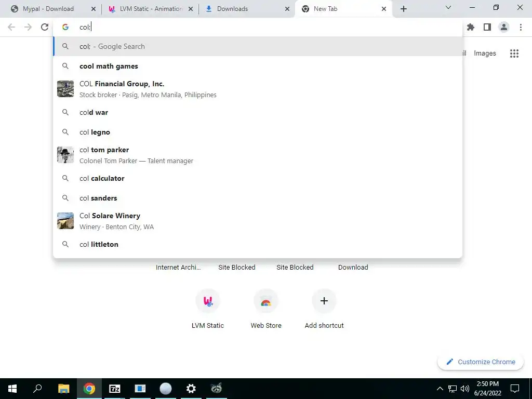This screenshot has width=532, height=399.
Task: Go back with the back arrow
Action: 11,27
